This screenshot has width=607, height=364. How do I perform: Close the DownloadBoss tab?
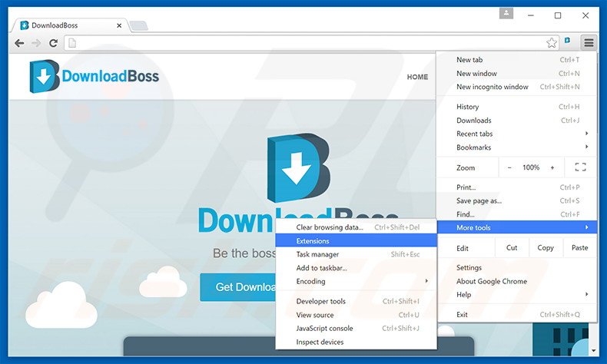point(119,25)
